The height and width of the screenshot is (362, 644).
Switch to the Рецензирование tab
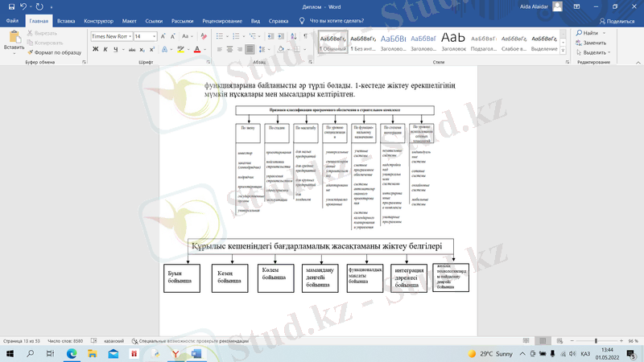222,21
